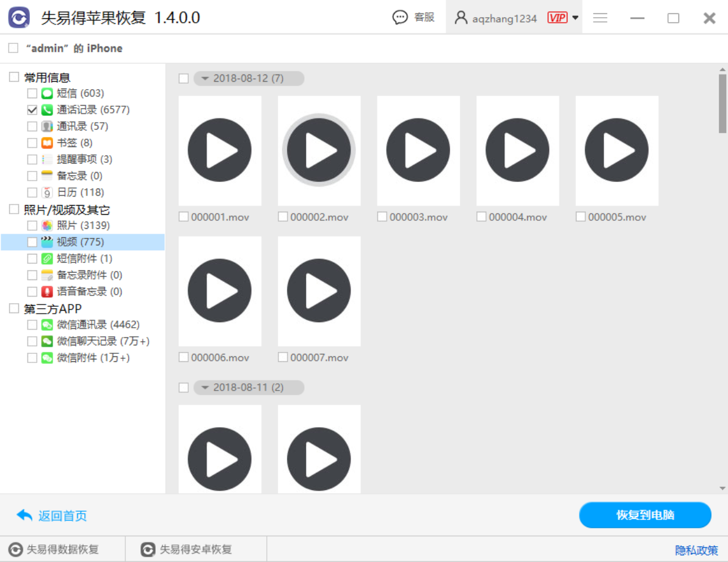Select all videos from 2018-08-12

click(x=183, y=78)
